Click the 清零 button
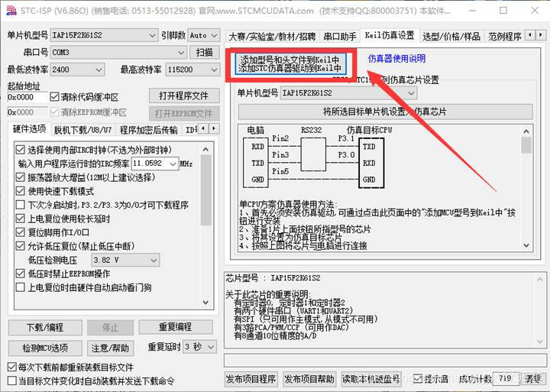 coord(532,379)
